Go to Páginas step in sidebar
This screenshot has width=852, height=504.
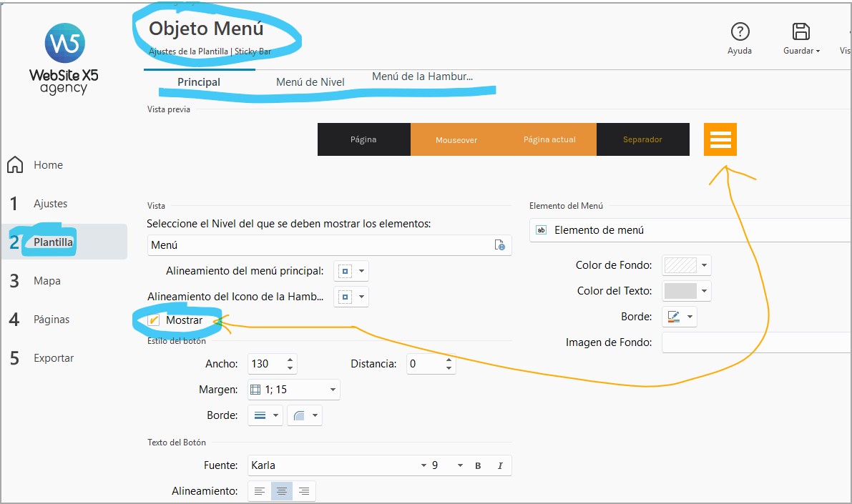coord(52,320)
